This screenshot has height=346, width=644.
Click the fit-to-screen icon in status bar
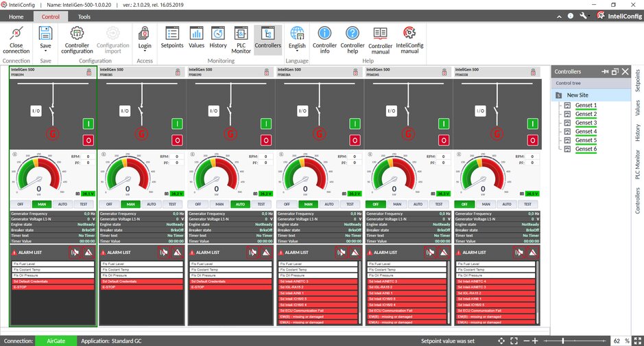click(514, 341)
